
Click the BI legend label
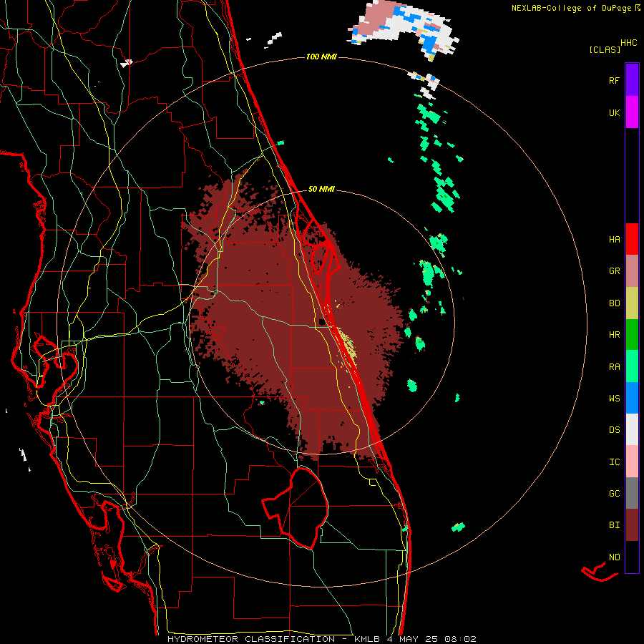[x=614, y=525]
